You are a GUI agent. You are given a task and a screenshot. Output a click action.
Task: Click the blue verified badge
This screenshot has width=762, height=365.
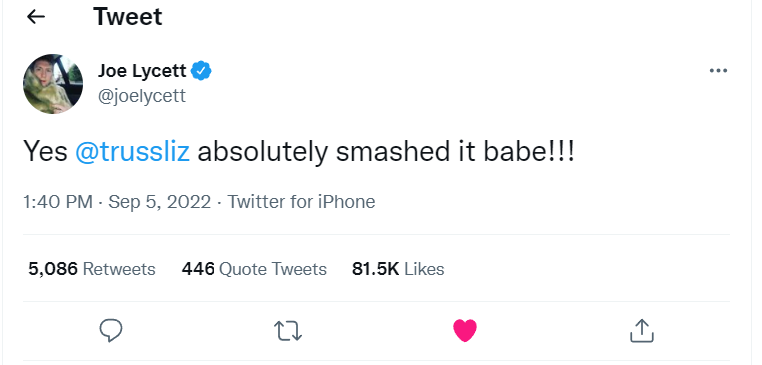pos(201,71)
